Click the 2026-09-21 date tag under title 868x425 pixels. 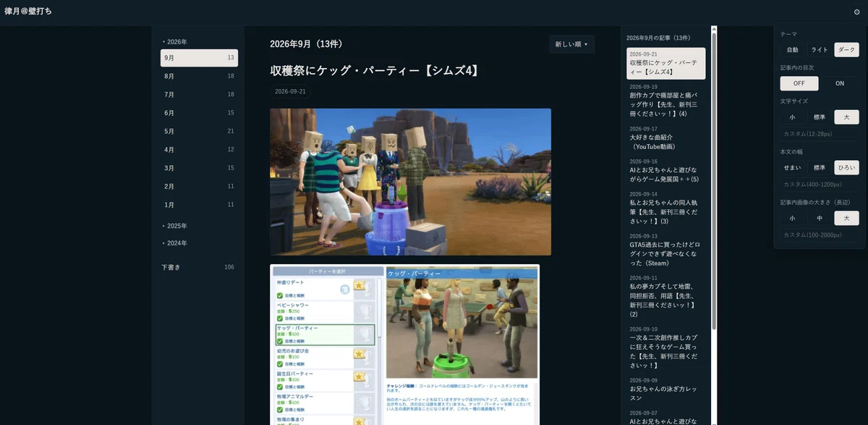click(x=289, y=92)
